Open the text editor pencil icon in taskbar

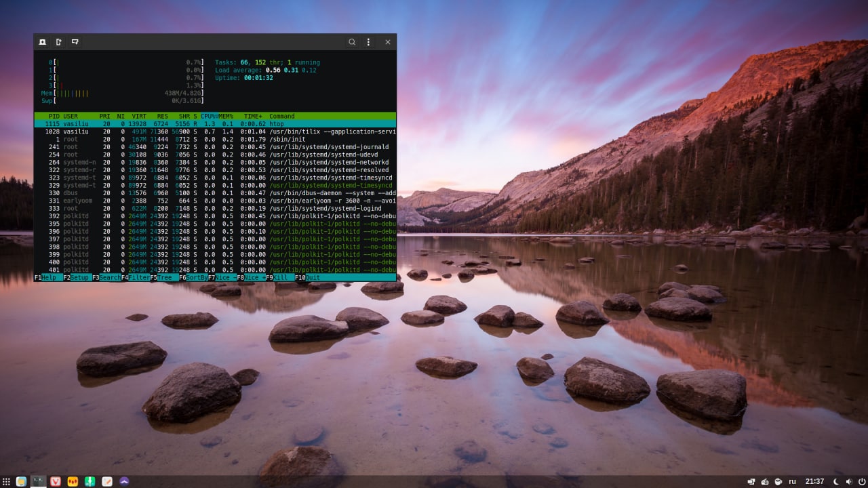107,481
